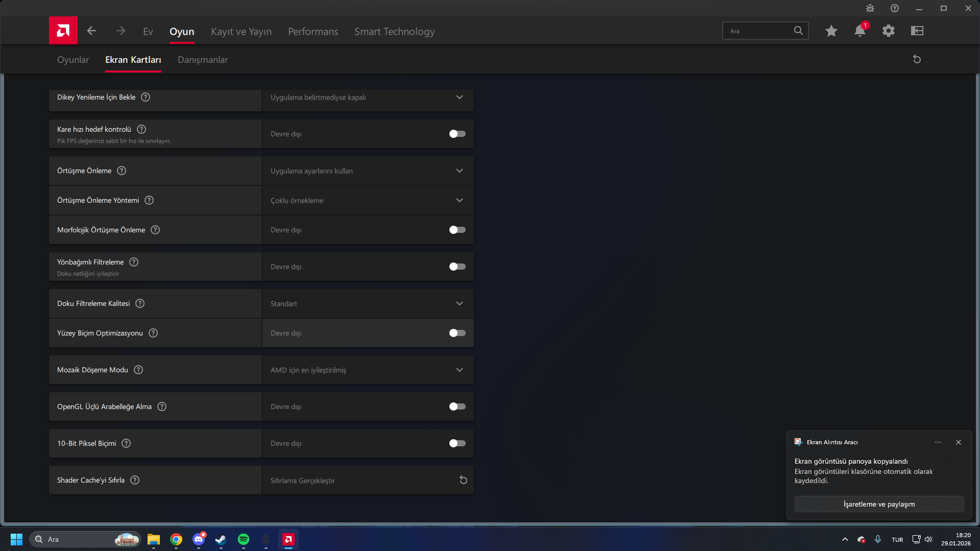Click the search magnifier icon
This screenshot has width=980, height=551.
click(x=798, y=31)
